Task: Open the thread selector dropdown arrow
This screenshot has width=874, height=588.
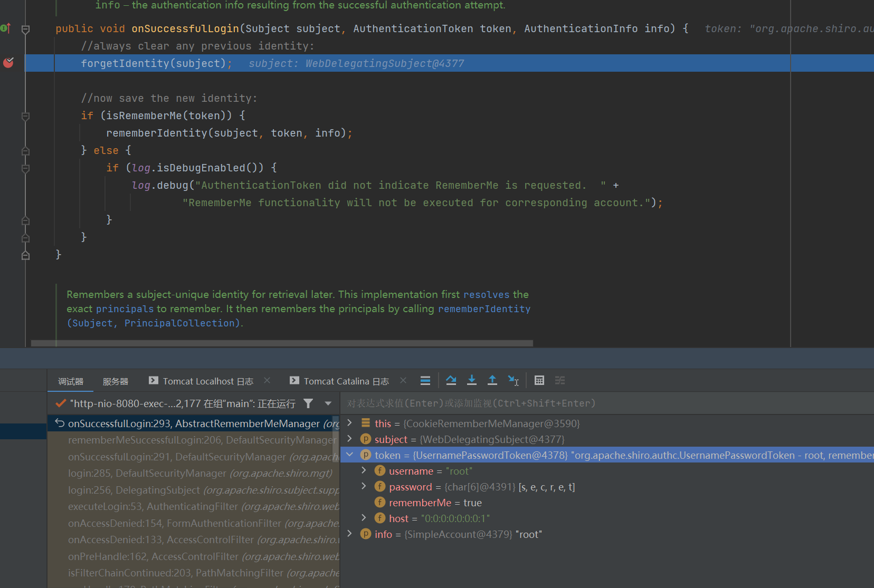Action: coord(328,403)
